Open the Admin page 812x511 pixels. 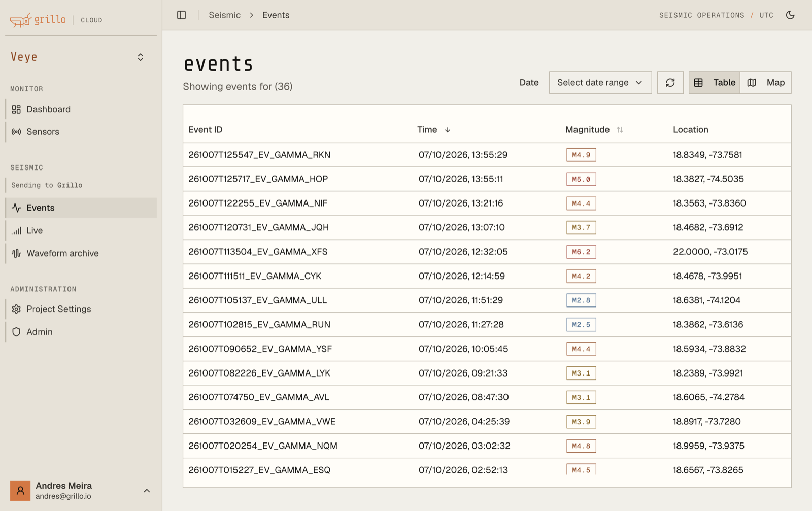tap(81, 332)
